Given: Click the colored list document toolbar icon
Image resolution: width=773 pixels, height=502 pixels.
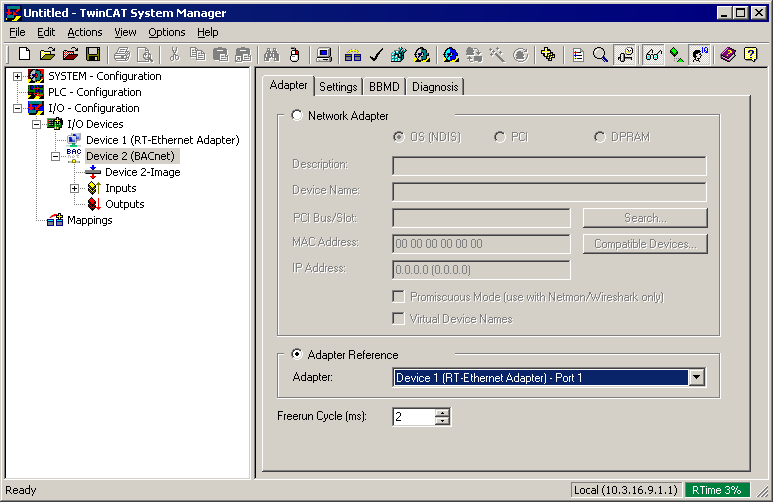Looking at the screenshot, I should point(578,54).
